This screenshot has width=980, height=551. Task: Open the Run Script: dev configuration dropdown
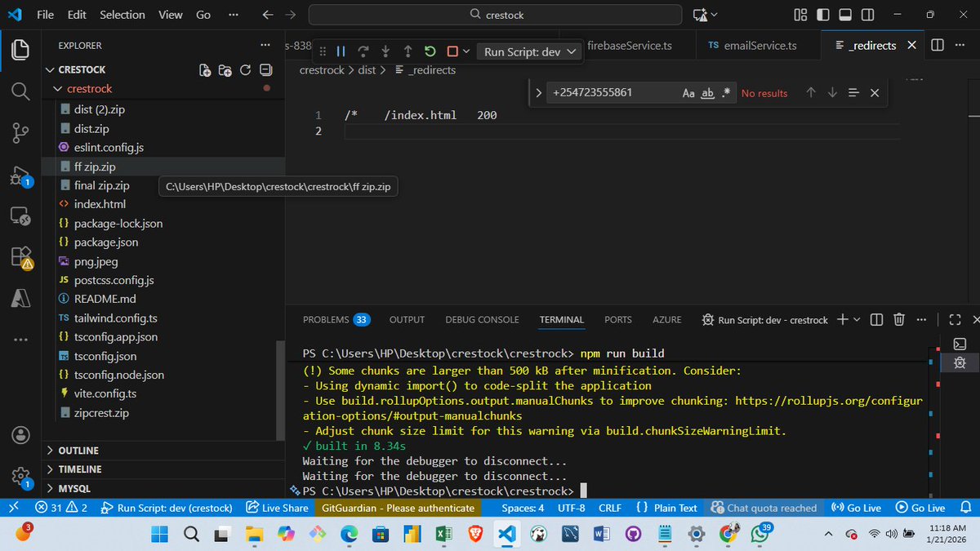(x=531, y=51)
